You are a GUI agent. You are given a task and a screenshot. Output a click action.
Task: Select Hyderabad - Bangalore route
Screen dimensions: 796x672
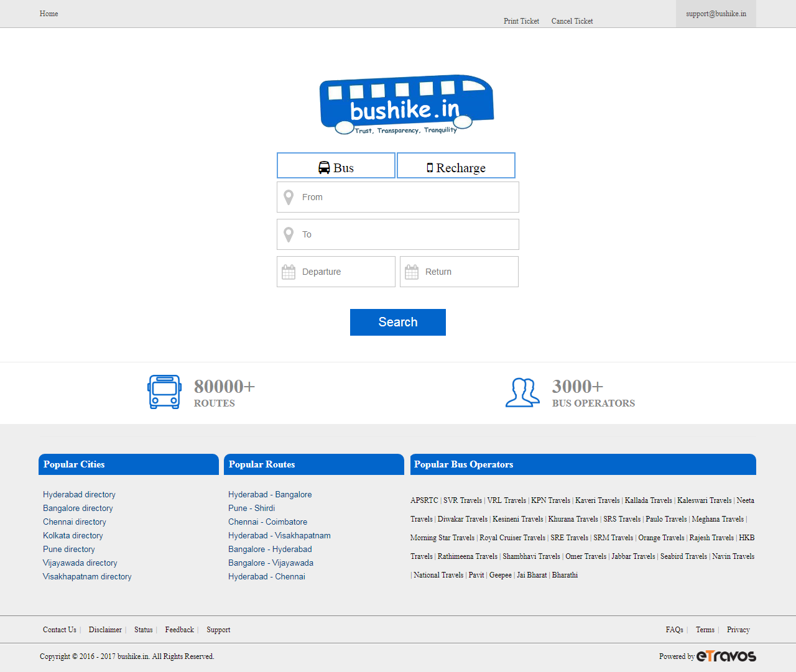pyautogui.click(x=270, y=494)
